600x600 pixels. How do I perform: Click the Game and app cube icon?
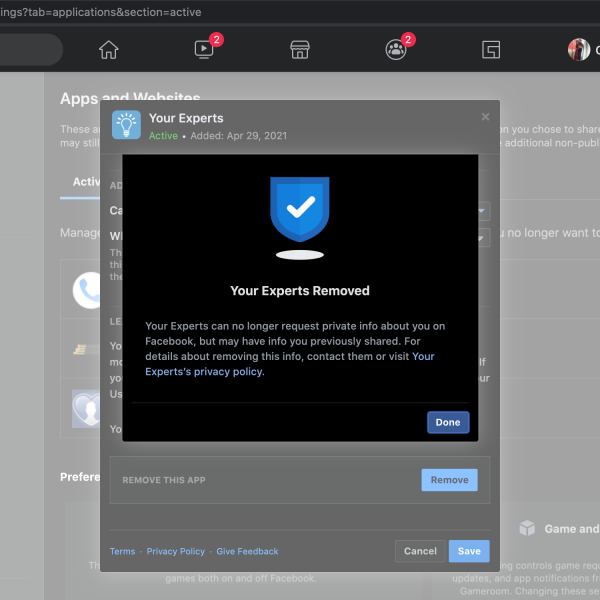click(527, 528)
